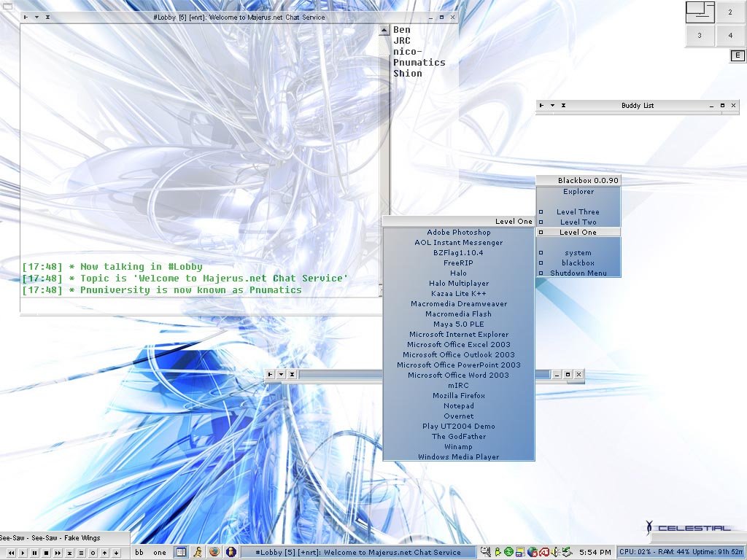
Task: Open the AIM running man taskbar icon
Action: point(198,553)
